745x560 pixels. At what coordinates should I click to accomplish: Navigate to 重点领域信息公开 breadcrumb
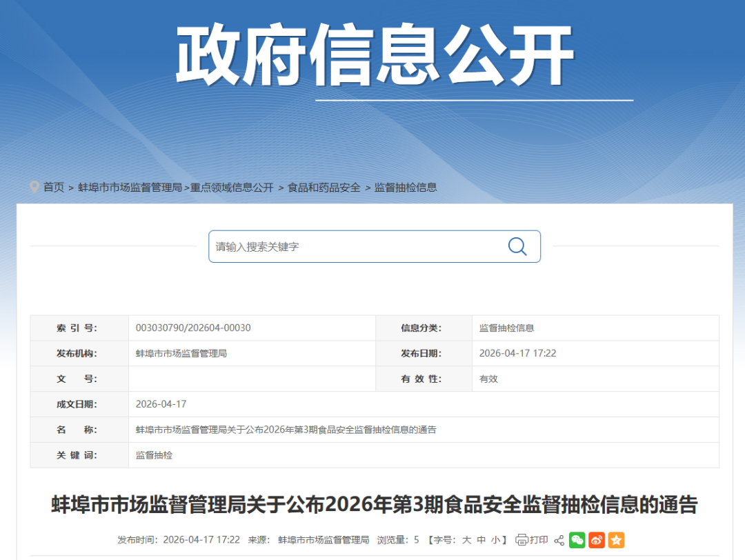tap(232, 188)
